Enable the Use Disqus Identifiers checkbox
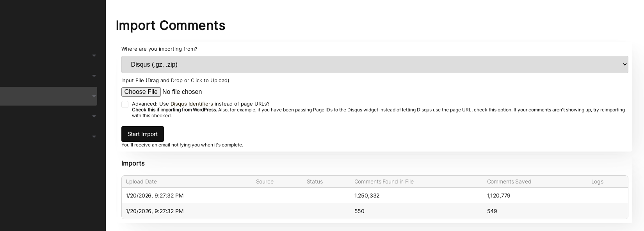Image resolution: width=644 pixels, height=231 pixels. [x=125, y=104]
